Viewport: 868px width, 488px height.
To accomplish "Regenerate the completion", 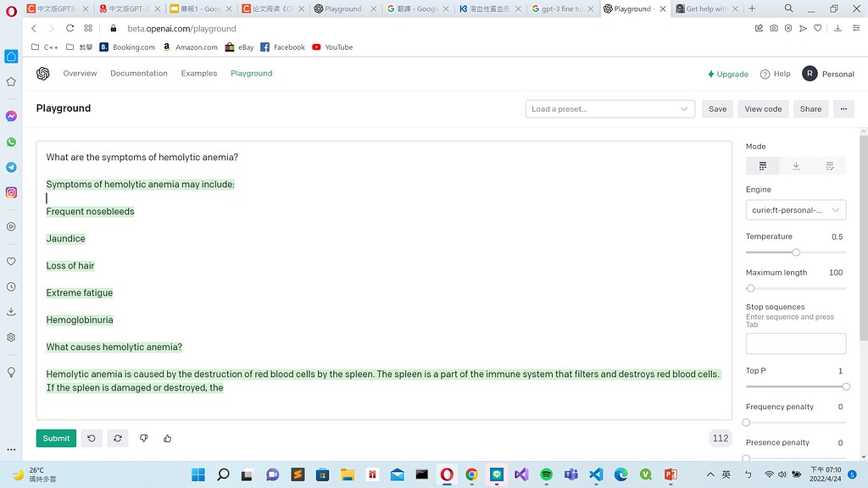I will [x=117, y=438].
